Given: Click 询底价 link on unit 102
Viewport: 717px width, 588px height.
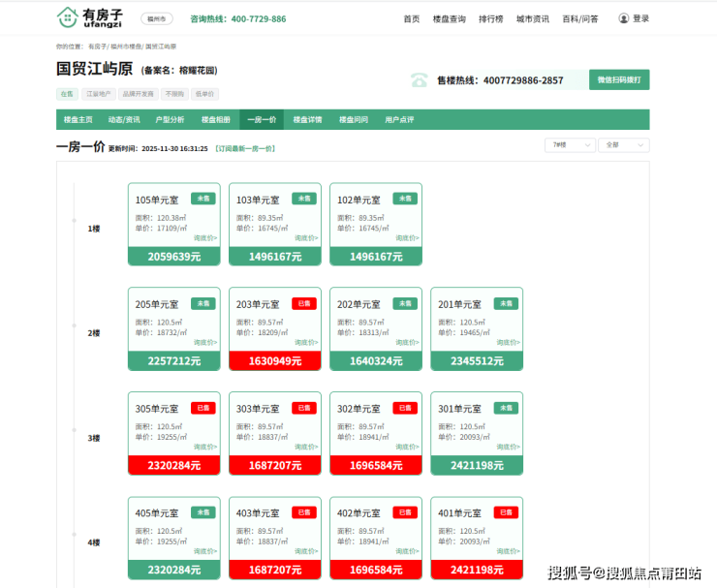Looking at the screenshot, I should (x=406, y=237).
